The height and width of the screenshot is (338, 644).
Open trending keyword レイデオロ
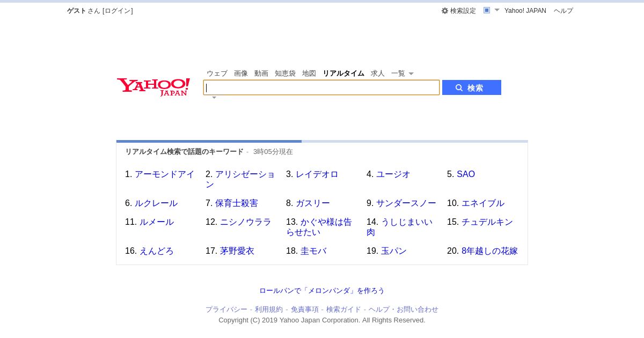317,174
